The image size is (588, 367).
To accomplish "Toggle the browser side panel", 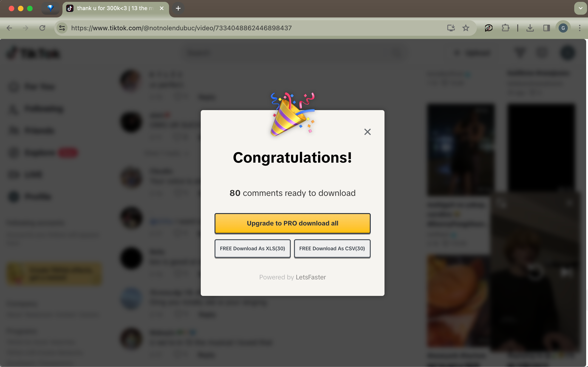I will pos(546,28).
